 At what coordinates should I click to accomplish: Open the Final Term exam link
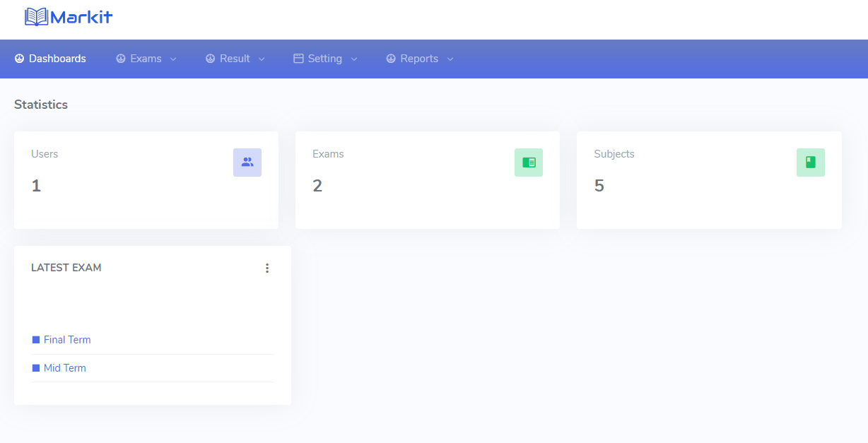pyautogui.click(x=67, y=340)
